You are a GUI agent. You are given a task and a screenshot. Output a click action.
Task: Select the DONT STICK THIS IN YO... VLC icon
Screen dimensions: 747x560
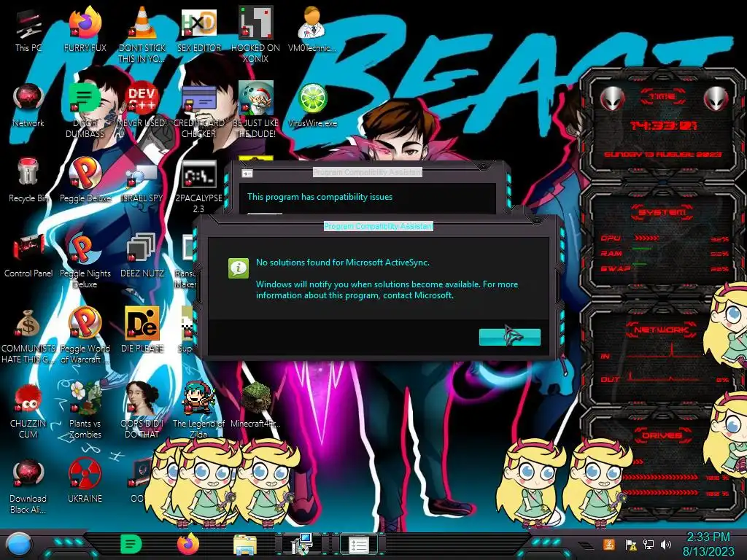coord(142,34)
